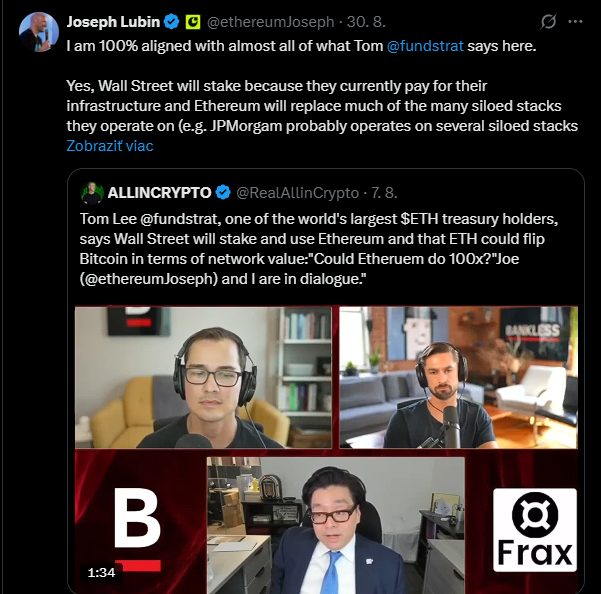
Task: Click the green affiliate badge beside Joseph Lubin
Action: (193, 22)
